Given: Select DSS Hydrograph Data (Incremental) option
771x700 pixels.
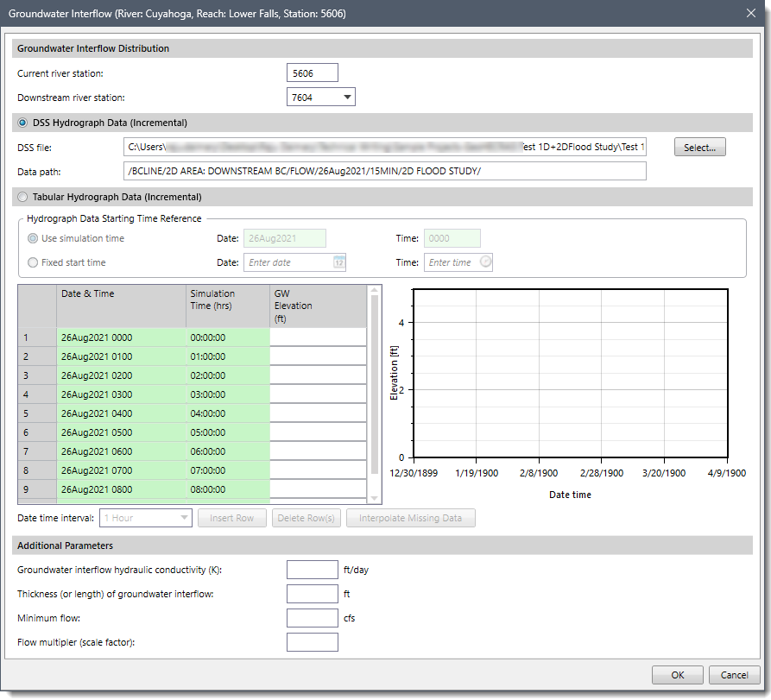Looking at the screenshot, I should (x=22, y=123).
